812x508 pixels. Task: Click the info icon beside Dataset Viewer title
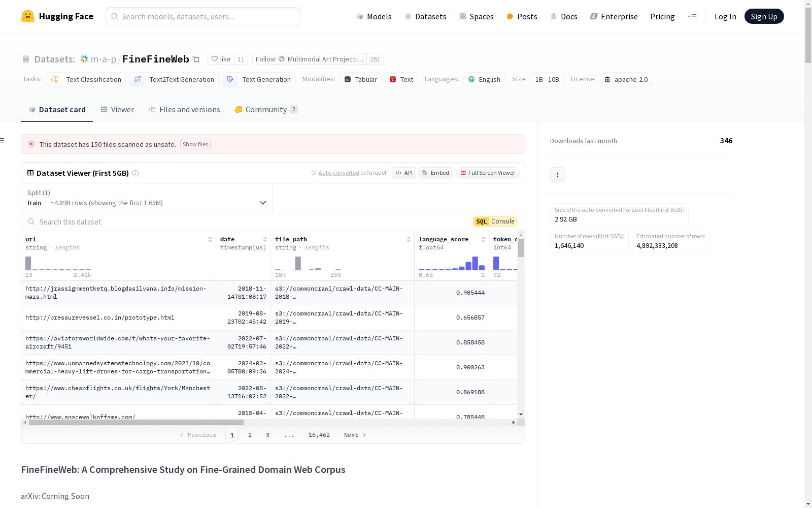pos(136,173)
